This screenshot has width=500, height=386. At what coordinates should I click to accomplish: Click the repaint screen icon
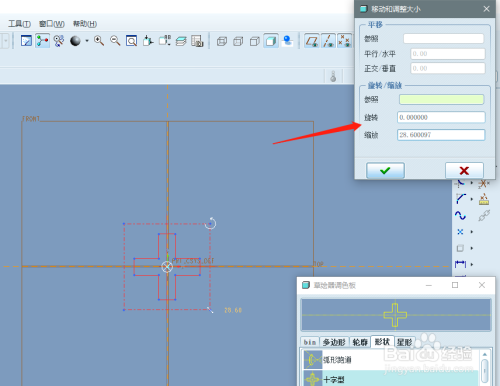26,41
